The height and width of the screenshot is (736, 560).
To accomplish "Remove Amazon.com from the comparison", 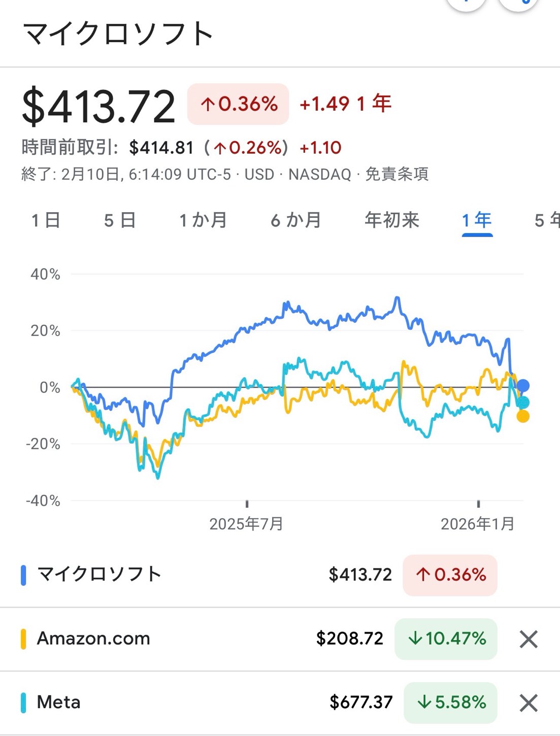I will pos(529,639).
